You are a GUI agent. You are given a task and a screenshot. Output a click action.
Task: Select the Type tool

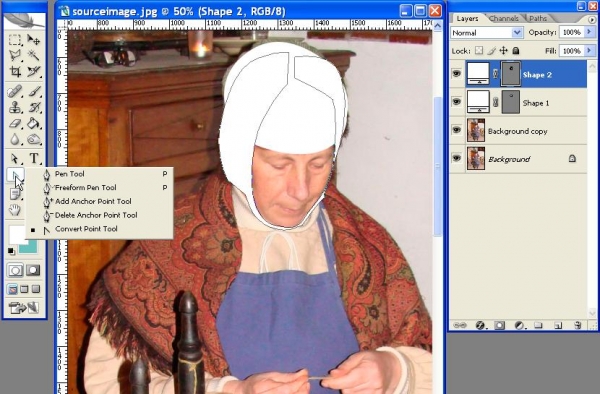coord(34,158)
